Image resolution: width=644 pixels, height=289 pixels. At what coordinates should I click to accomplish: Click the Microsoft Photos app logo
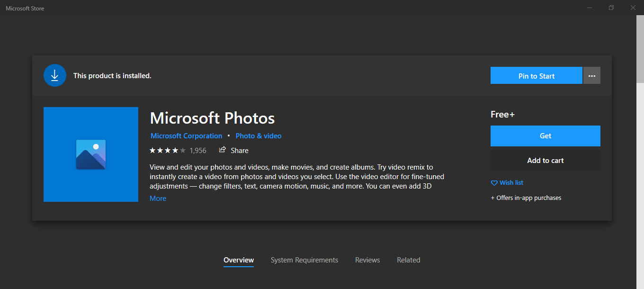click(x=91, y=154)
